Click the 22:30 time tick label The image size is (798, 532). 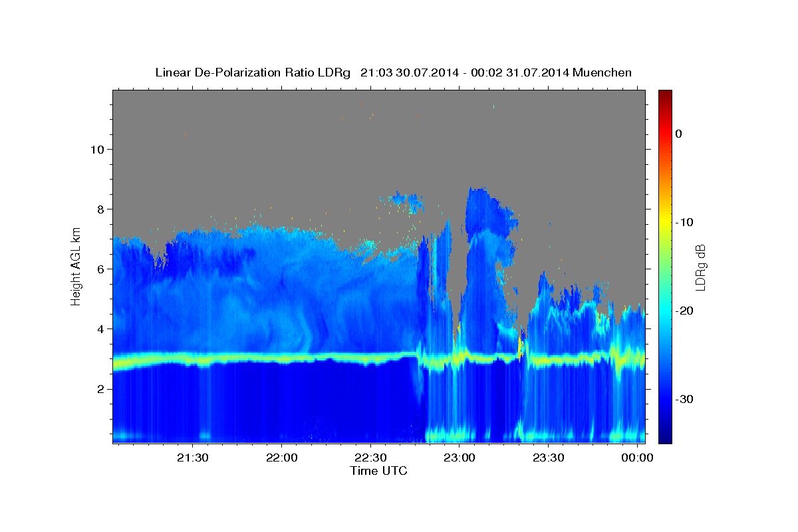click(x=370, y=458)
